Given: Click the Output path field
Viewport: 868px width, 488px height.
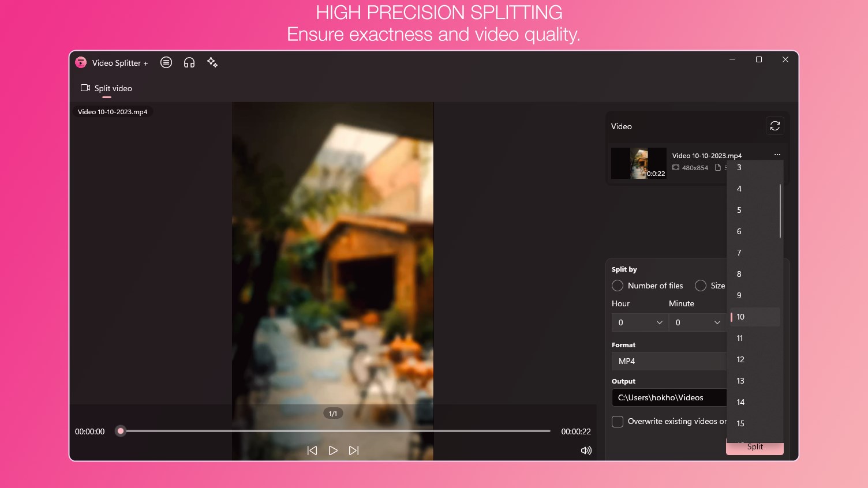Looking at the screenshot, I should tap(669, 397).
